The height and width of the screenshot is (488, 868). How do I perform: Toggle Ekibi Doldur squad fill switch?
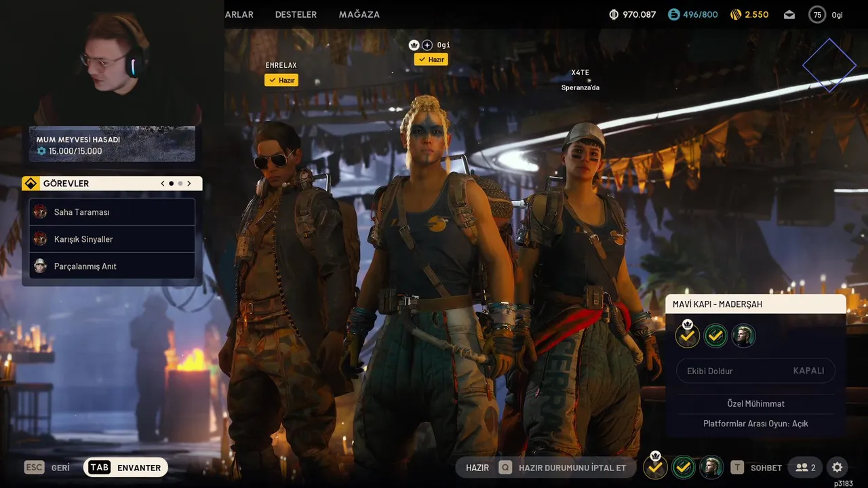[x=755, y=371]
